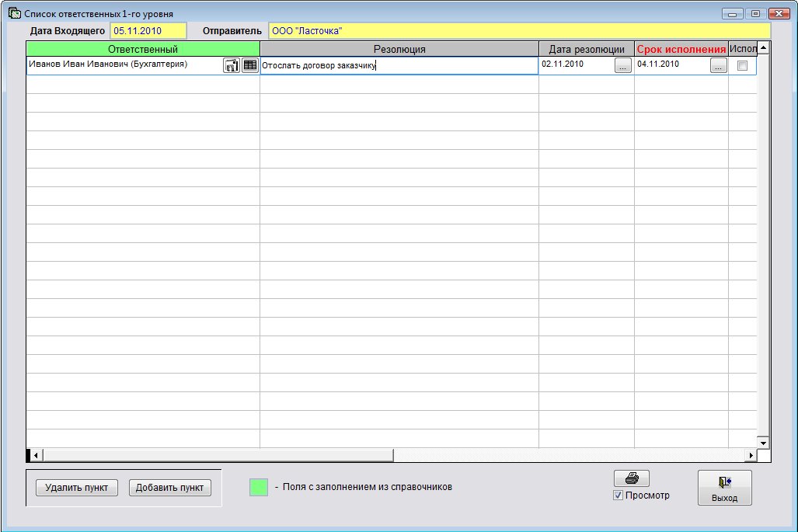Open the employee directory icon in Ответственный cell
Viewport: 798px width, 532px height.
[x=232, y=65]
